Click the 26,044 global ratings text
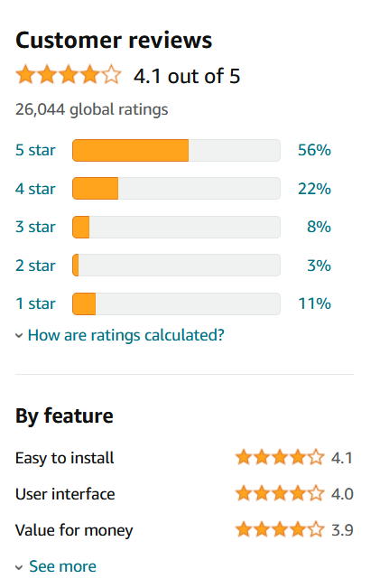This screenshot has height=588, width=380. [x=92, y=109]
